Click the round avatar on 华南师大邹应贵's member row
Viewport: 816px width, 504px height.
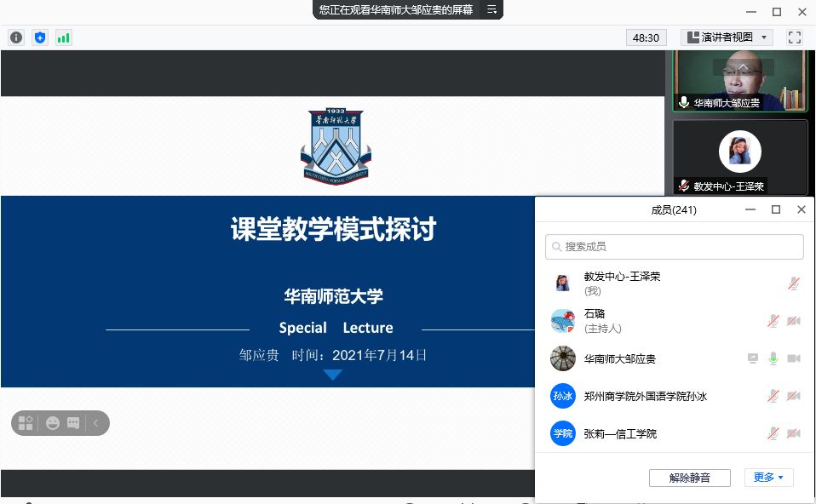562,358
